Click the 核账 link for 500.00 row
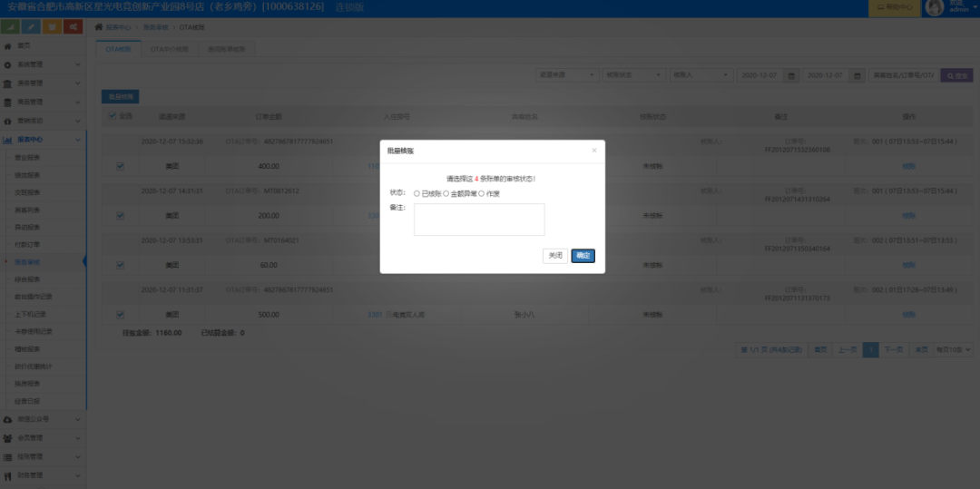 click(x=908, y=315)
